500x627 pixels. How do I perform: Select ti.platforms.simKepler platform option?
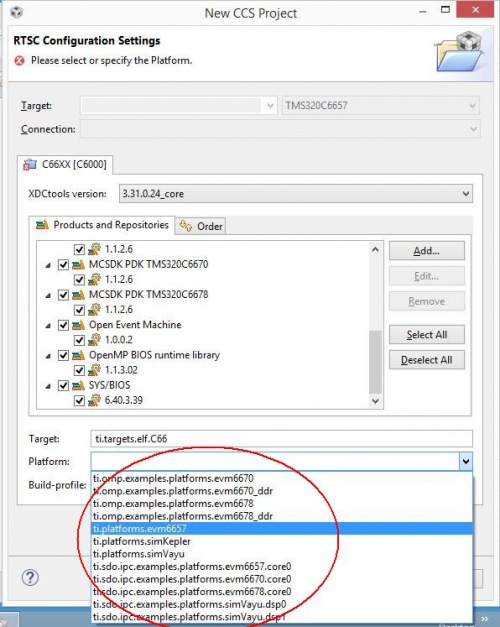(282, 541)
